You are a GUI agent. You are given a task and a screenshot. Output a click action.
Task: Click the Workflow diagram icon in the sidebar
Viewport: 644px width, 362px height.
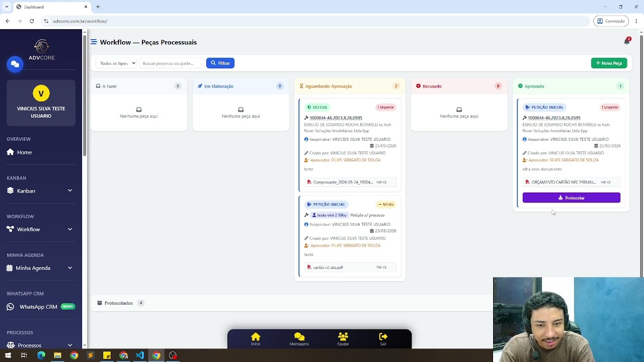tap(10, 229)
